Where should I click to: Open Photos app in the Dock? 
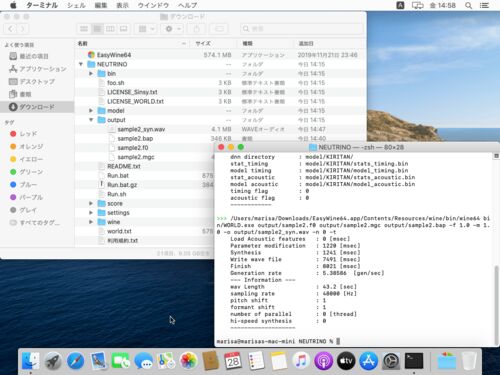(x=188, y=361)
